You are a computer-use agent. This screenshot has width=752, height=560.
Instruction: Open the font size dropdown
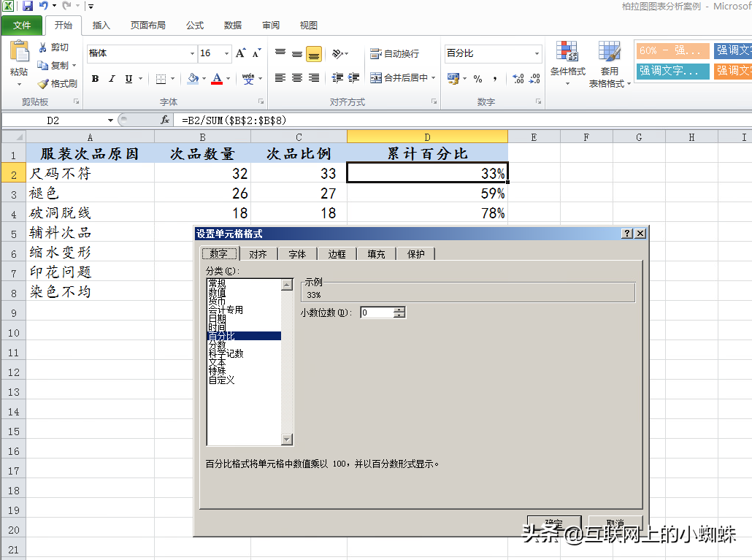point(227,53)
